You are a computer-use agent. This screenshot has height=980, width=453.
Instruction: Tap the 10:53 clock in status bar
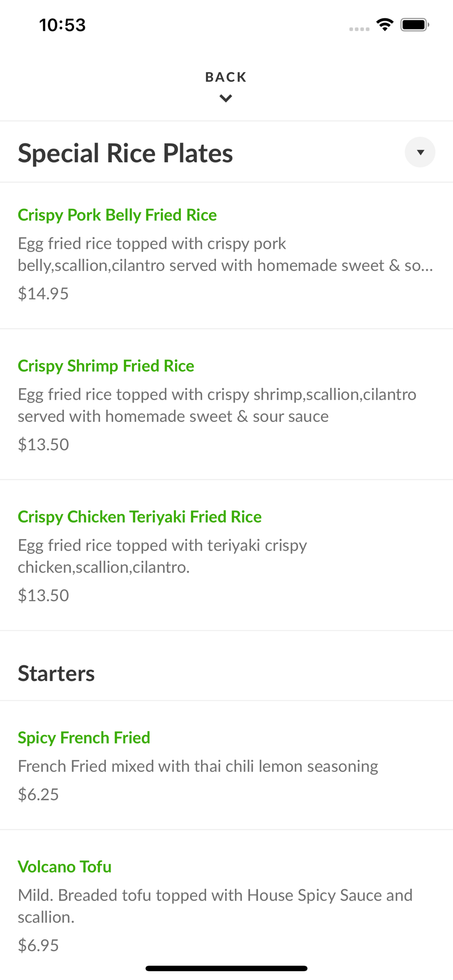coord(62,25)
